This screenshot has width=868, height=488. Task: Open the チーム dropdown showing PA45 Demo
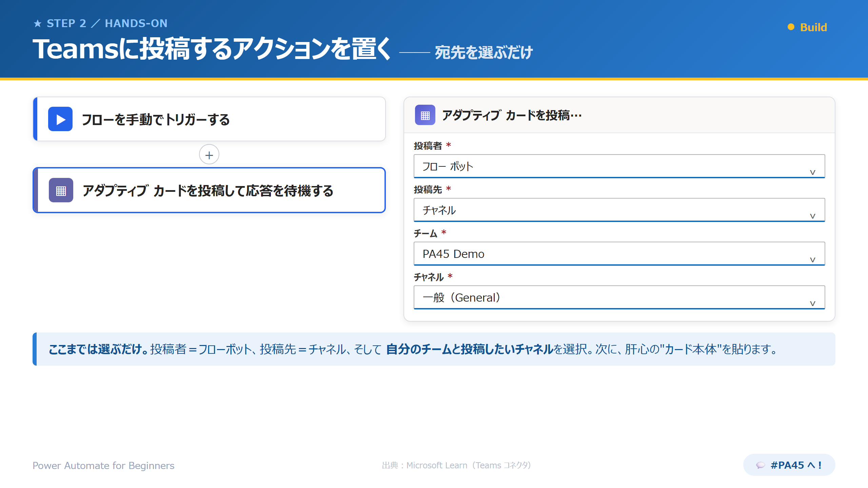click(619, 253)
